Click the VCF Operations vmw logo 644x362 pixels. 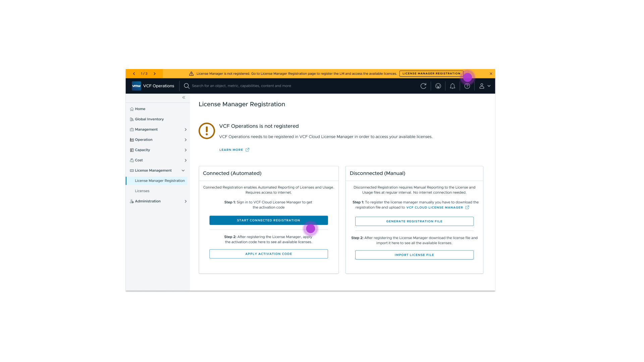point(137,86)
